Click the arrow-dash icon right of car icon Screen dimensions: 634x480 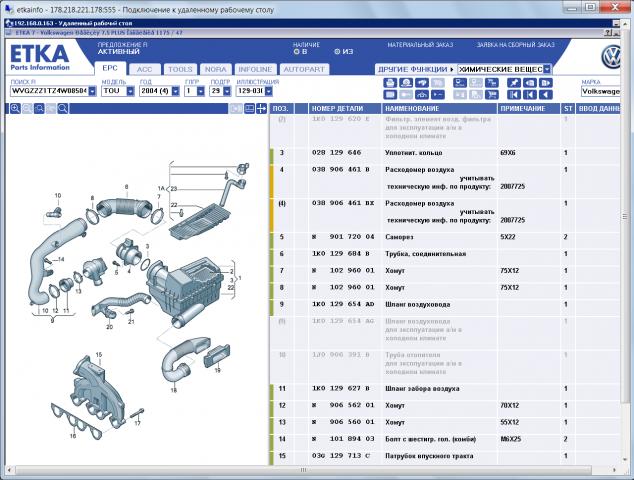437,95
